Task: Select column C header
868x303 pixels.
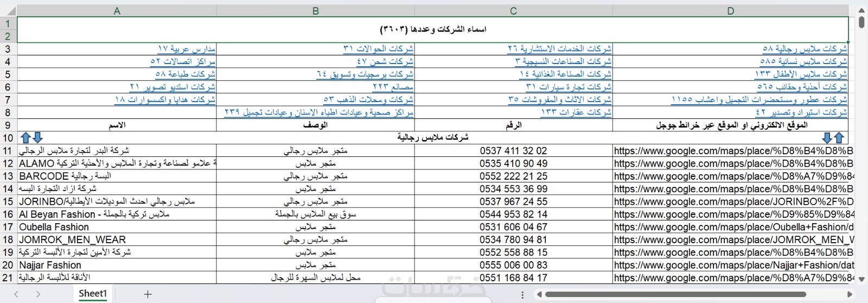Action: coord(513,11)
